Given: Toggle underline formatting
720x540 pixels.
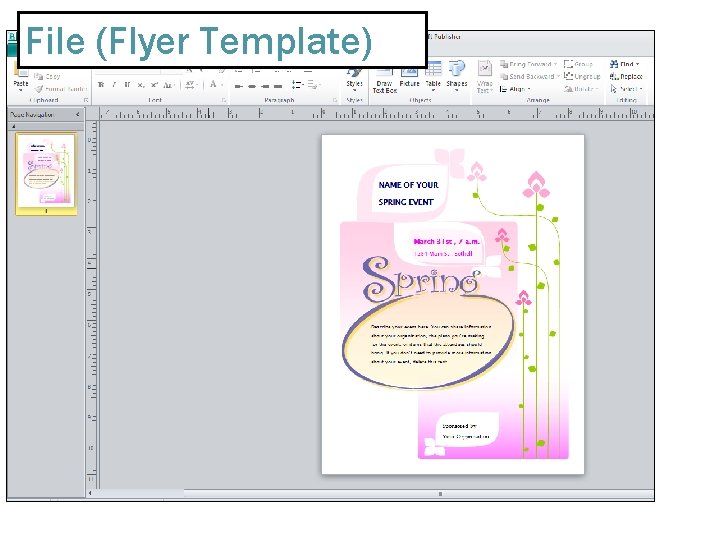Looking at the screenshot, I should click(x=127, y=84).
